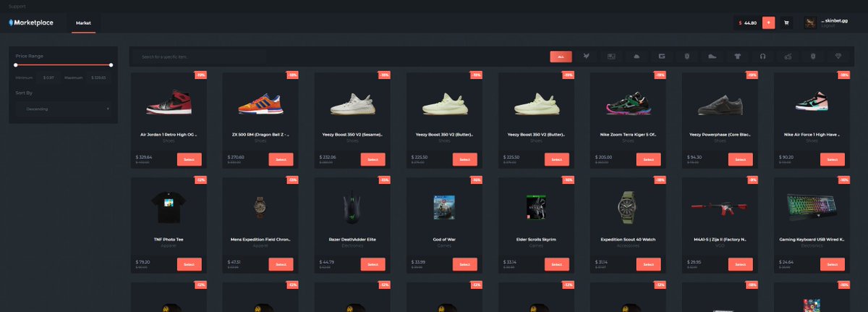Click the $ 270.60 ZX 500 price

[237, 156]
